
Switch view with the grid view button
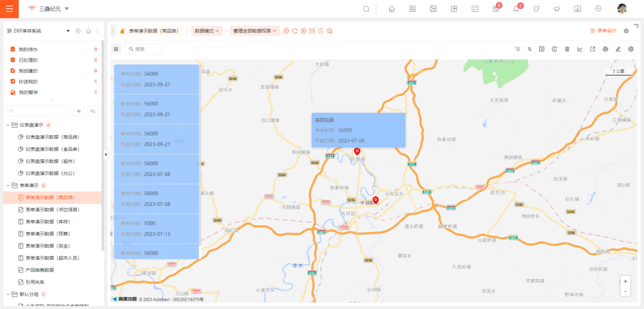116,50
